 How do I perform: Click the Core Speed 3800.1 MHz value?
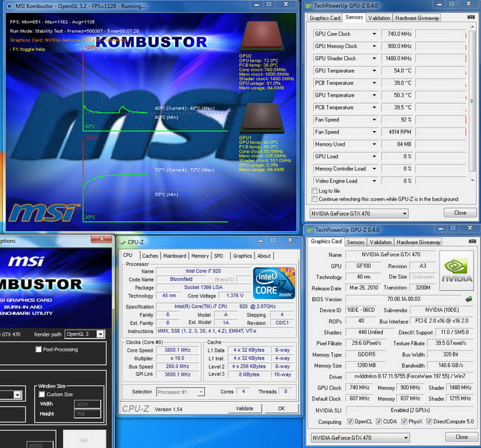pos(177,350)
